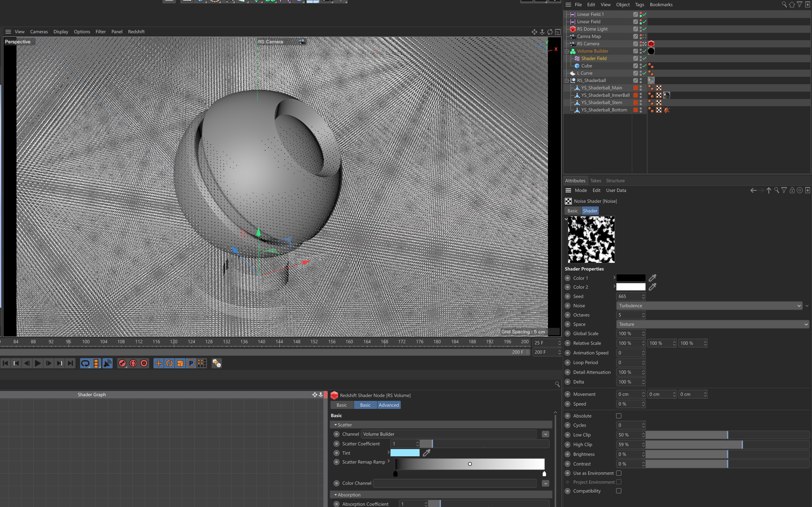This screenshot has width=812, height=507.
Task: Open viewport Redshift menu
Action: [136, 32]
